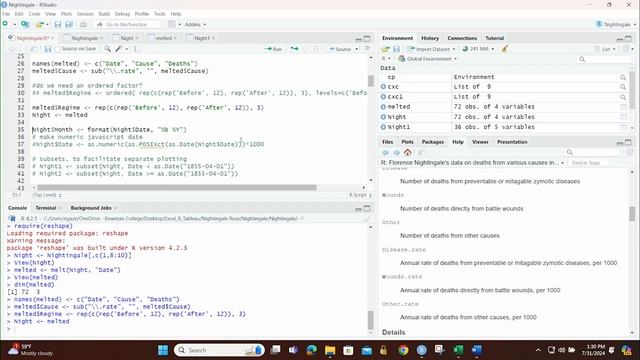This screenshot has width=640, height=360.
Task: Switch to the Background Jobs tab
Action: point(91,208)
